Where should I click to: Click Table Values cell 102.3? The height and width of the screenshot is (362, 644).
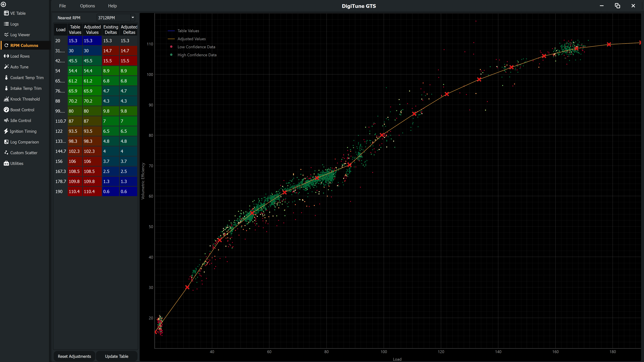point(75,151)
